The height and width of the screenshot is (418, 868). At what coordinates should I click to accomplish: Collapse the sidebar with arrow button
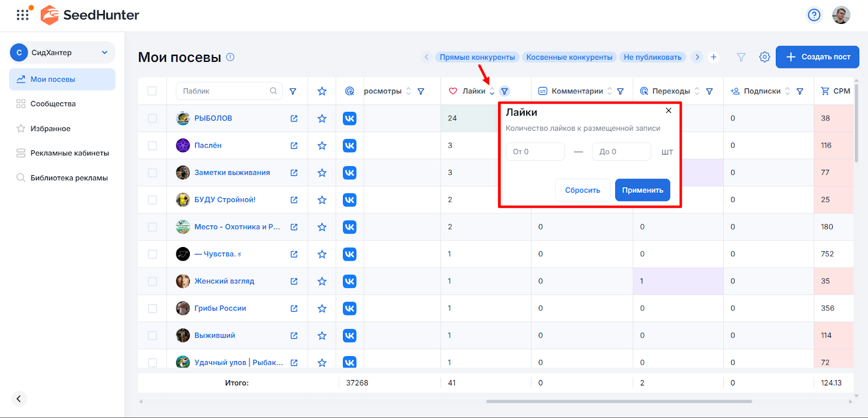click(x=19, y=399)
